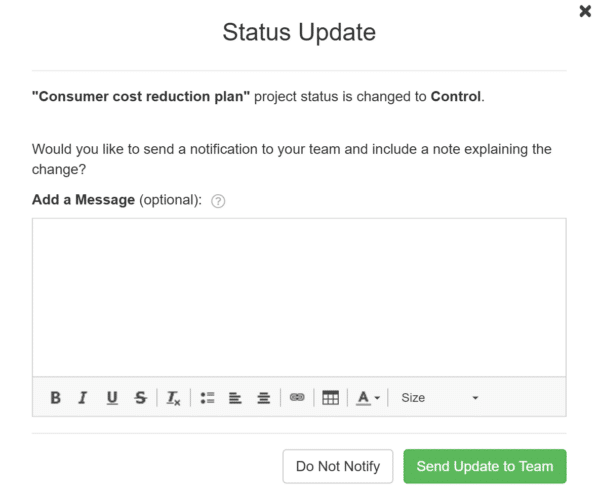Click Send Update to Team

(485, 466)
